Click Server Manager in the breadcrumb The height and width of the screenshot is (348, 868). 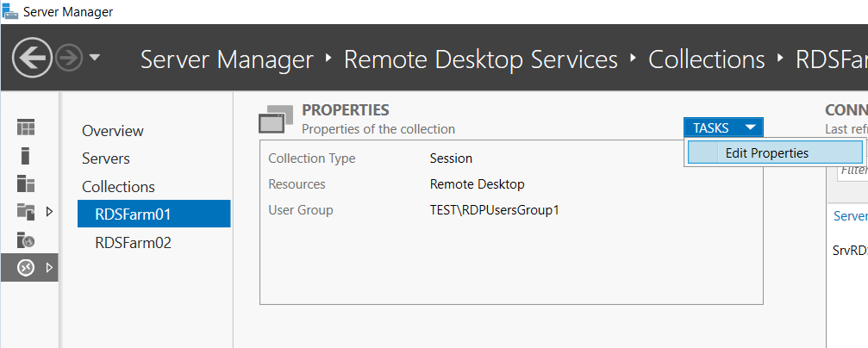(227, 59)
